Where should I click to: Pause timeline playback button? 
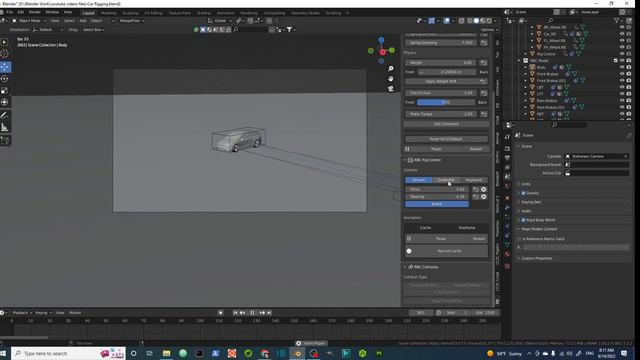click(x=252, y=313)
